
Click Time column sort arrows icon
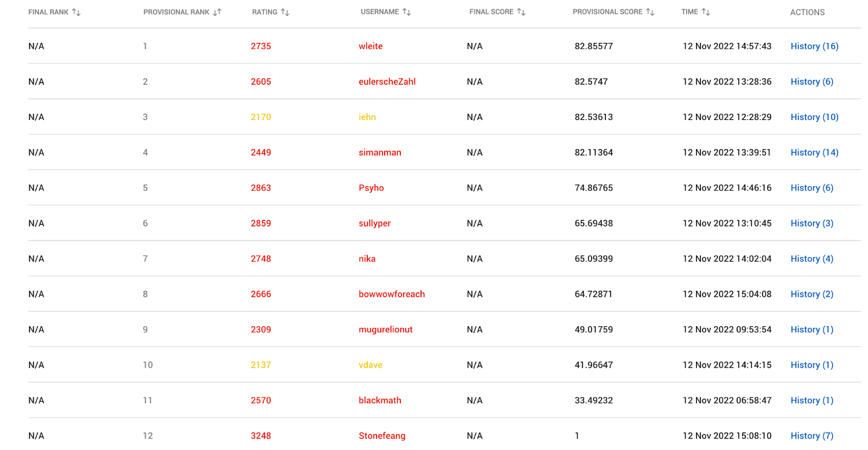coord(706,12)
